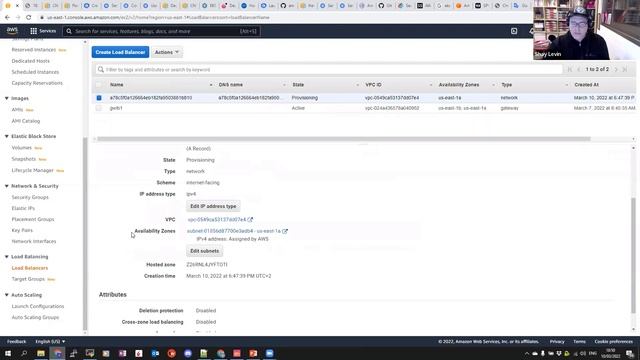Select the checked checkbox for network load balancer row
Viewport: 640px width, 360px height.
point(99,98)
